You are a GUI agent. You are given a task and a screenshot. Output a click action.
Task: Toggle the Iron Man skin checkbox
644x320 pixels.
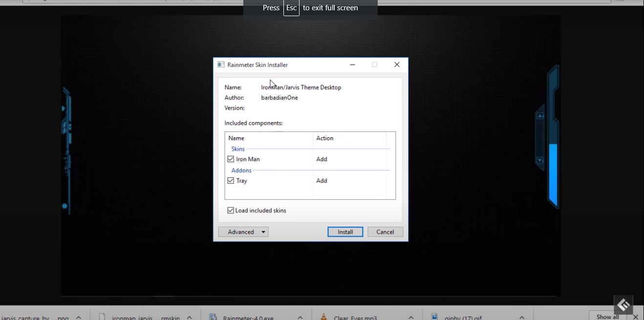(231, 159)
